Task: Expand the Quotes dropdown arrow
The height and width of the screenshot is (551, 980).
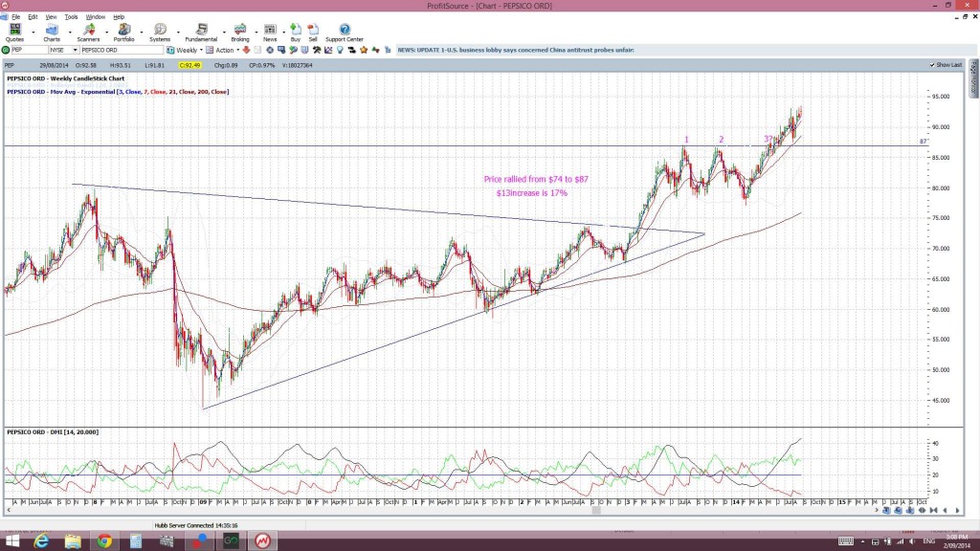Action: (33, 32)
